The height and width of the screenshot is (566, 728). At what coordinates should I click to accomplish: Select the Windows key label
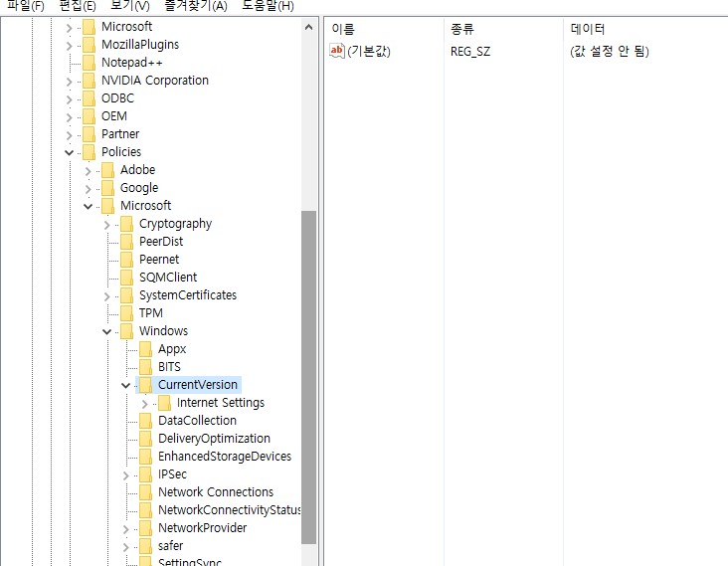pyautogui.click(x=163, y=331)
